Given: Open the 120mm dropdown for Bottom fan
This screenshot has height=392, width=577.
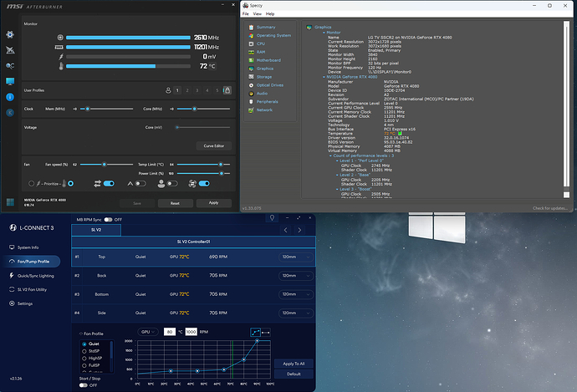Looking at the screenshot, I should tap(295, 294).
